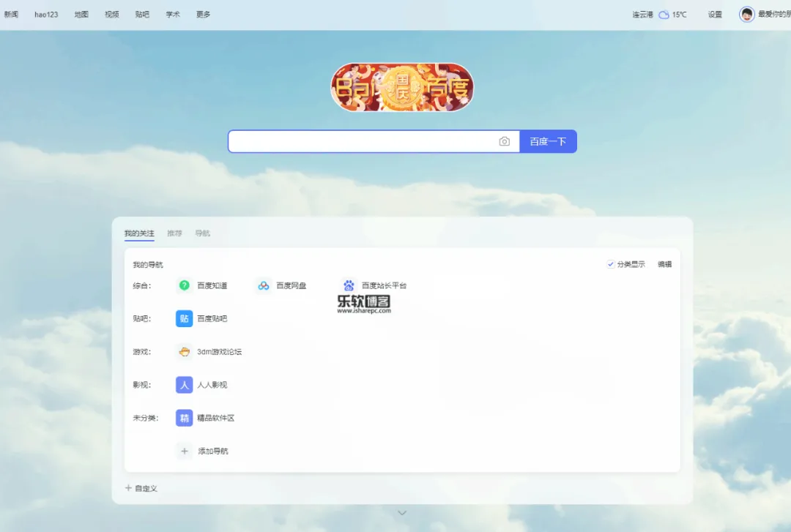Image resolution: width=791 pixels, height=532 pixels.
Task: Open the 更多 menu in top bar
Action: (x=203, y=15)
